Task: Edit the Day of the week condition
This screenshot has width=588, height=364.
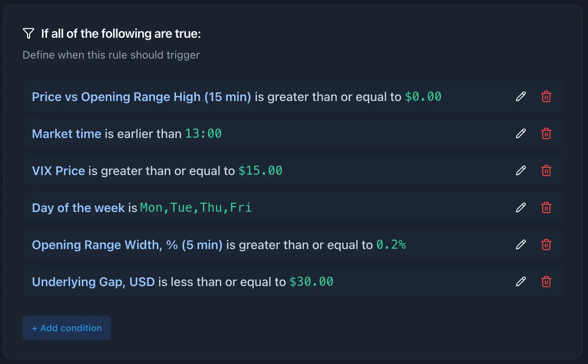Action: (521, 207)
